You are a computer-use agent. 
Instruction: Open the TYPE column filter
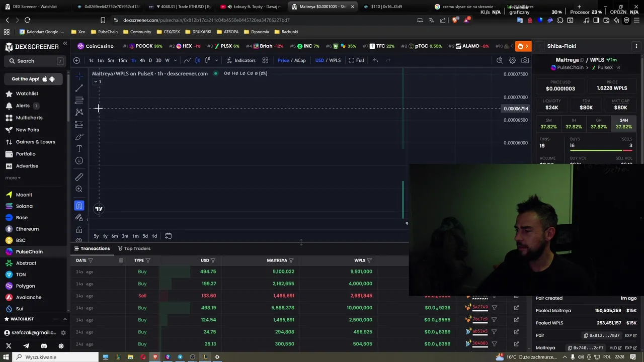[147, 260]
